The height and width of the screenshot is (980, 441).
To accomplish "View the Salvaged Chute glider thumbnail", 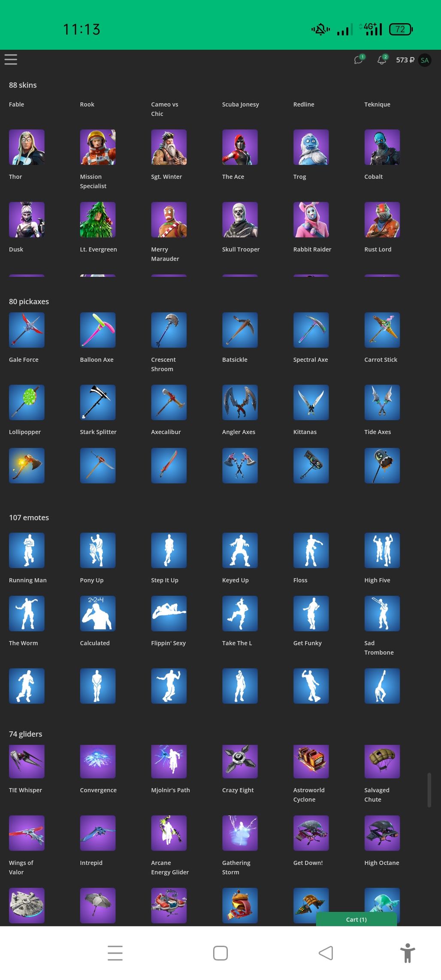I will (x=382, y=762).
